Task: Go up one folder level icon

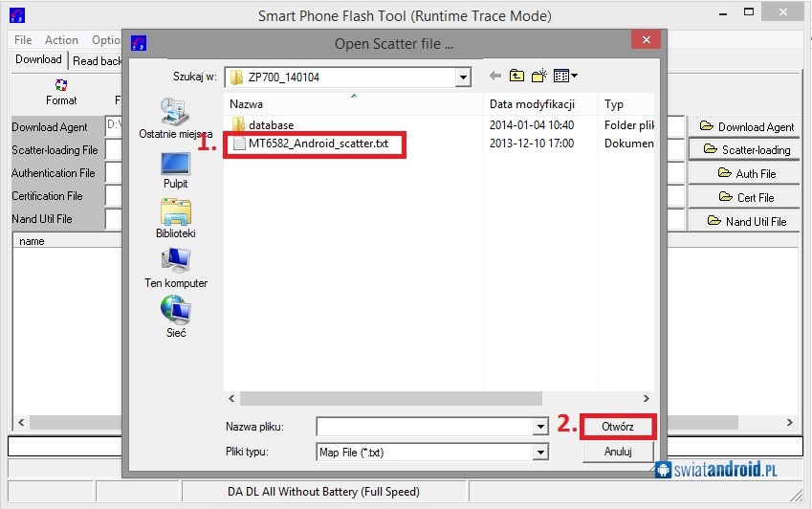Action: pos(516,77)
